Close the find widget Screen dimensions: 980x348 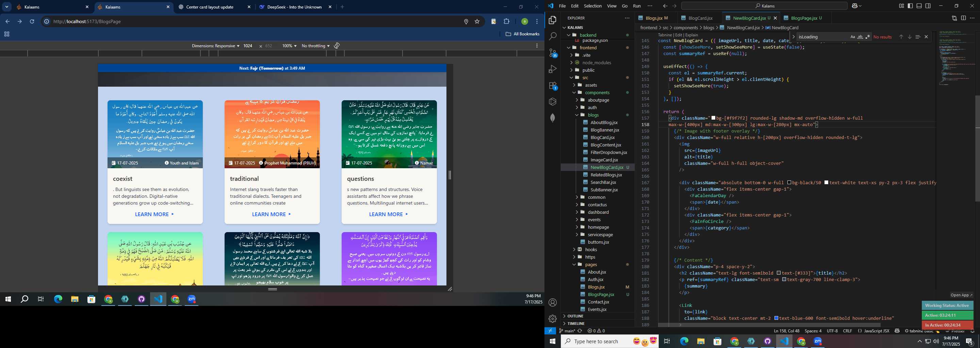[926, 37]
